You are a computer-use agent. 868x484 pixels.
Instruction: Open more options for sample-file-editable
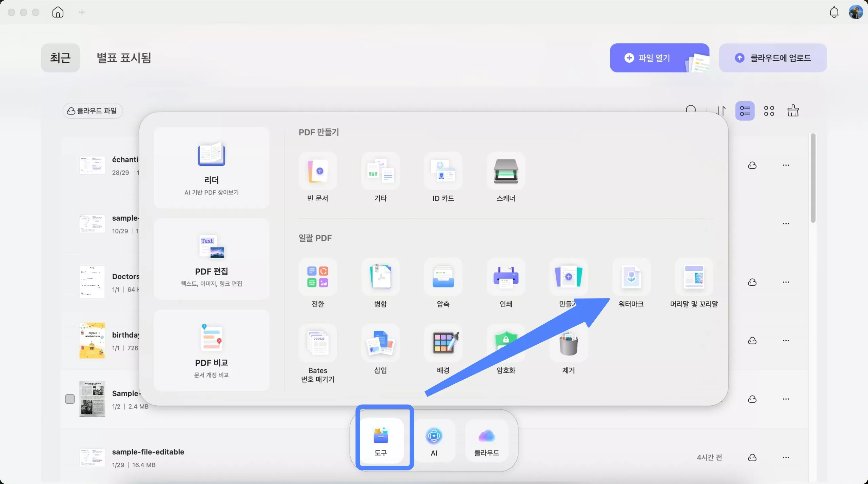(786, 458)
